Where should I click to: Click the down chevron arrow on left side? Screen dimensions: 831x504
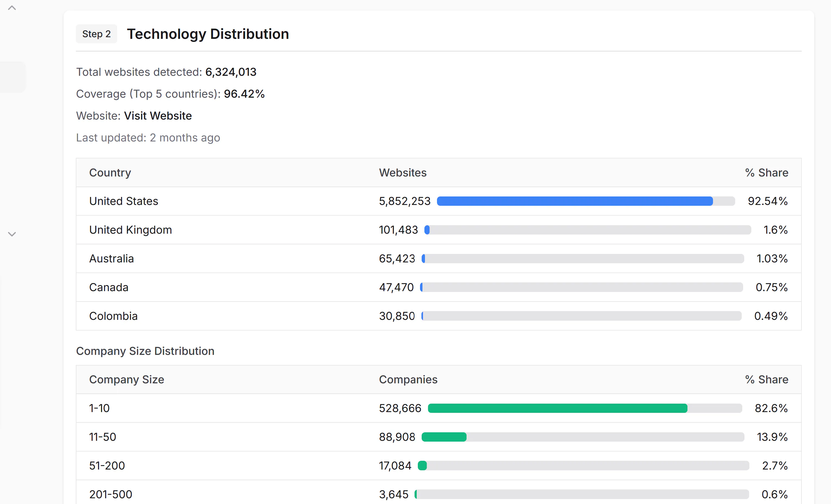12,234
